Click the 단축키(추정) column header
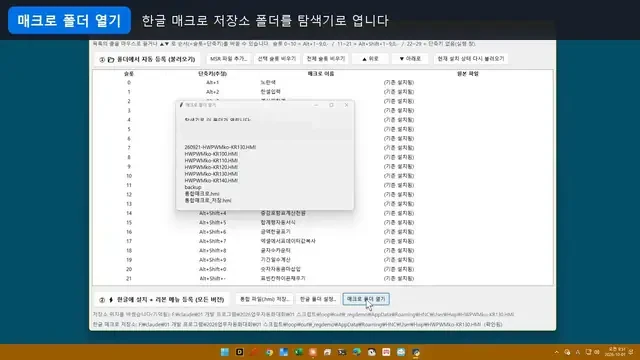640x360 pixels. 213,74
